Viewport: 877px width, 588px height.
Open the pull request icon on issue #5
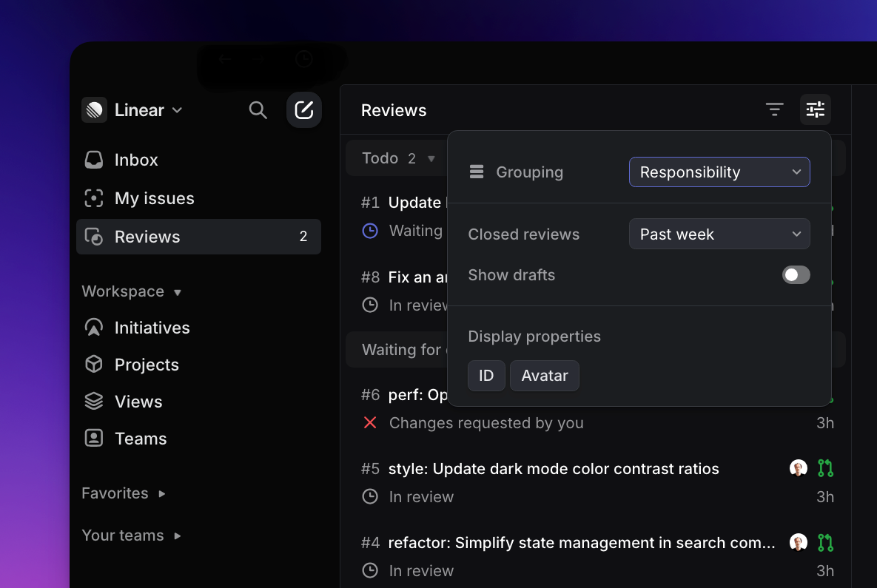826,468
